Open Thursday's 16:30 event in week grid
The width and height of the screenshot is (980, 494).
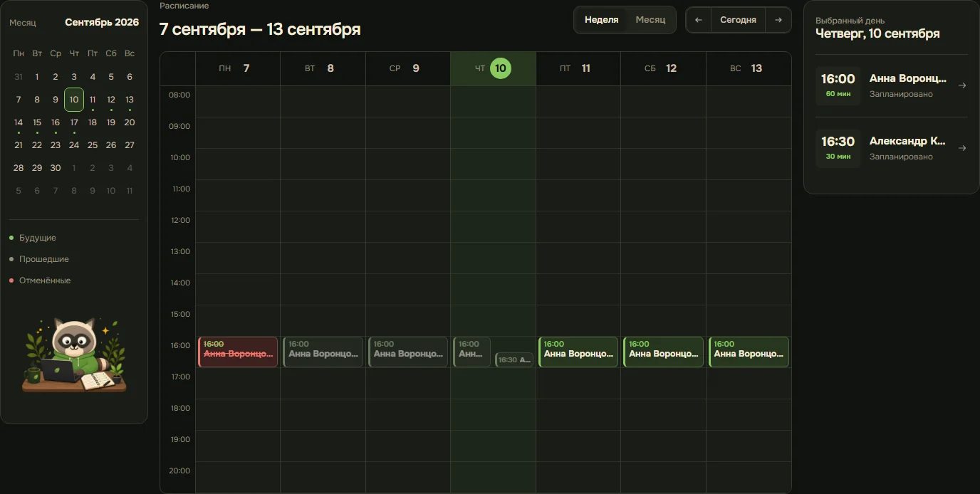pos(514,359)
